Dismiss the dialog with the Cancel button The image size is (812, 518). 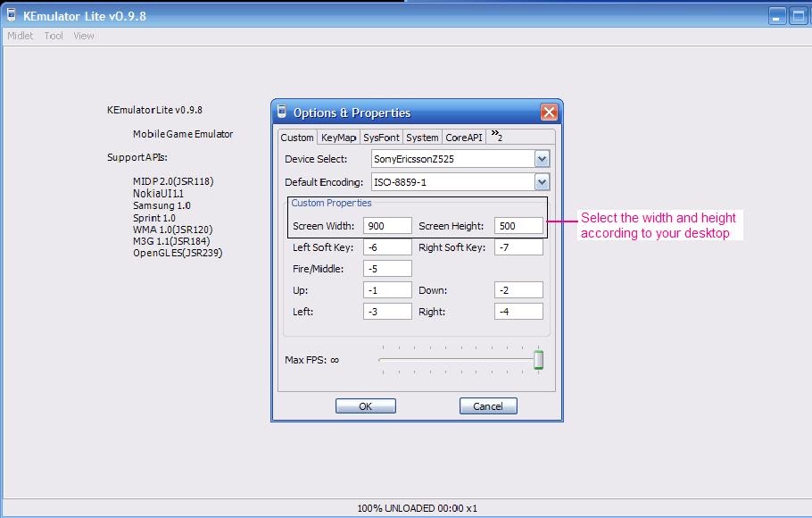coord(488,406)
